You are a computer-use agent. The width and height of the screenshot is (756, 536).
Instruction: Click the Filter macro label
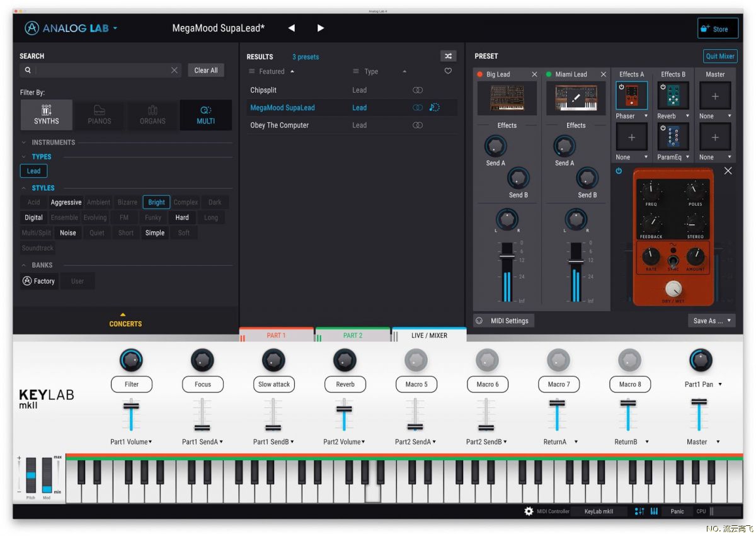click(x=132, y=384)
